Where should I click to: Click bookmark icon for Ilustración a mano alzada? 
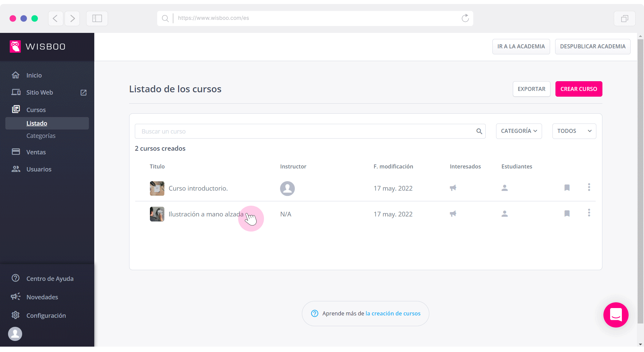(567, 213)
